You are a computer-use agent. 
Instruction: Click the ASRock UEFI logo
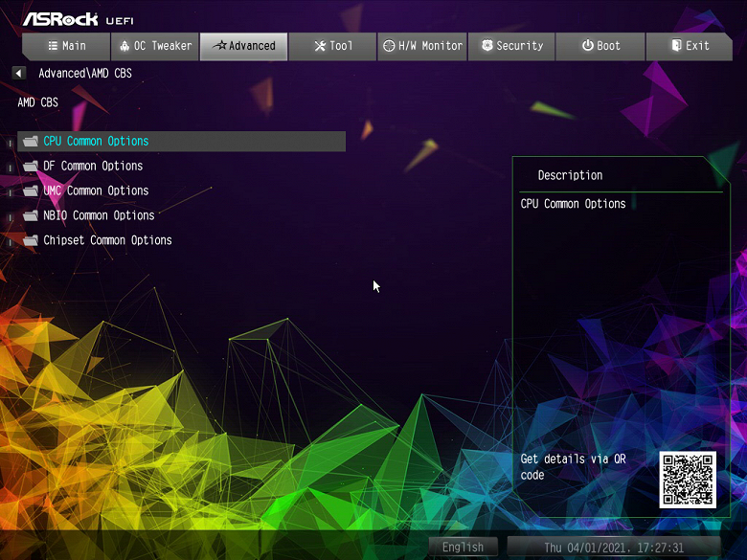tap(79, 19)
